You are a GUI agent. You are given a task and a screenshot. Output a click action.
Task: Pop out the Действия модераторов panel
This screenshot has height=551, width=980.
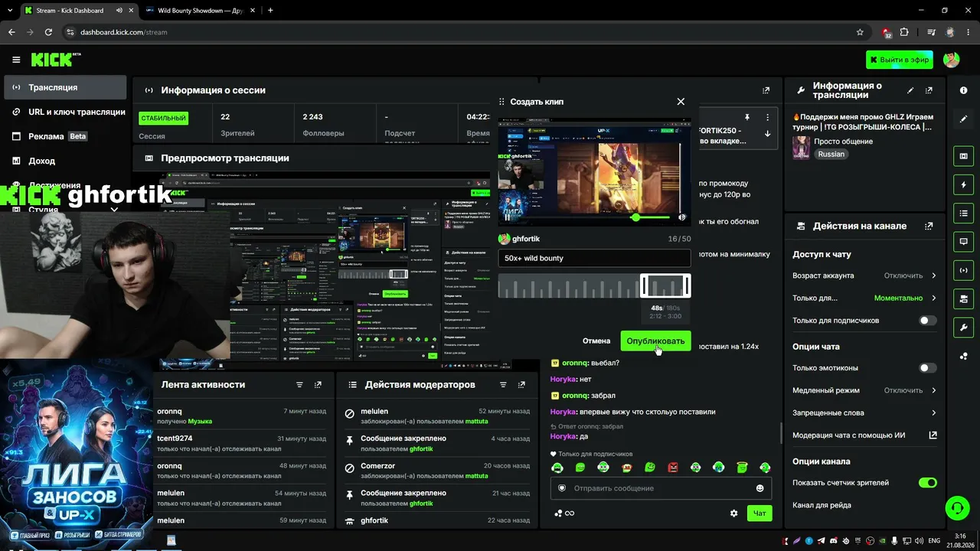521,385
